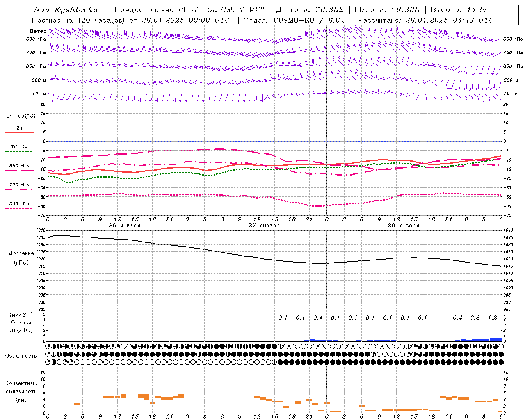This screenshot has width=525, height=420.
Task: Click the left 500 гПа wind level label
Action: pyautogui.click(x=36, y=39)
